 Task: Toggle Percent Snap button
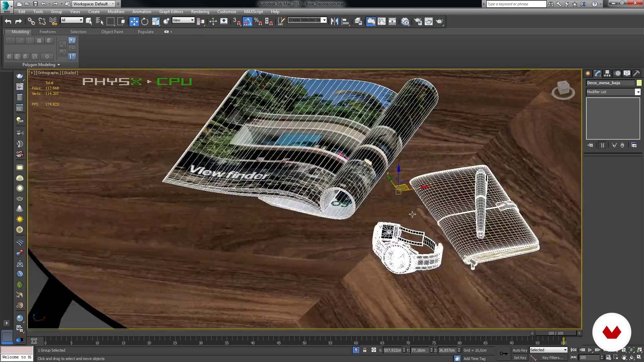[258, 21]
